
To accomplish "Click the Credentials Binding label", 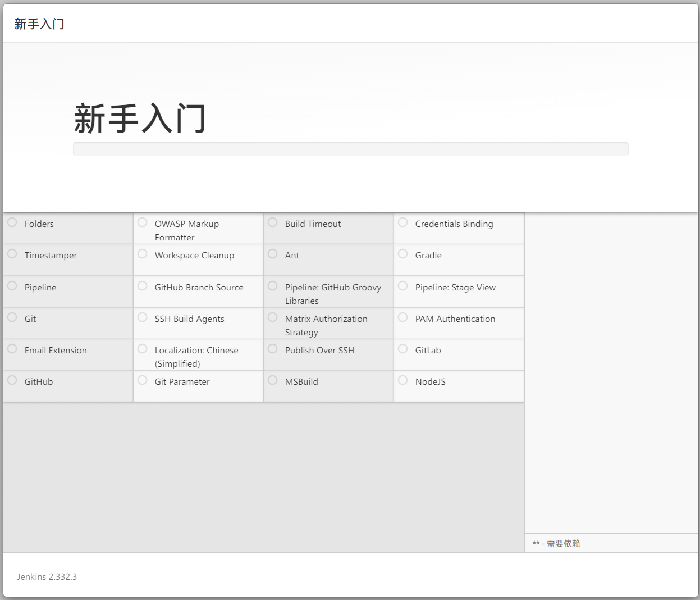I will 454,224.
